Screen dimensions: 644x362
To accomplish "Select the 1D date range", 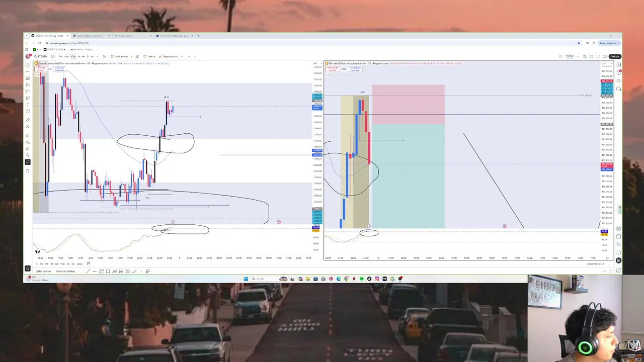I will click(37, 264).
